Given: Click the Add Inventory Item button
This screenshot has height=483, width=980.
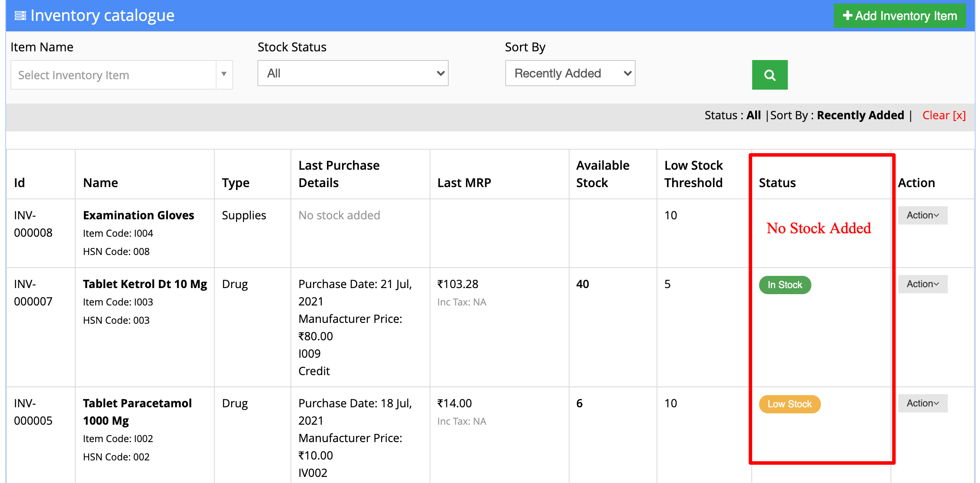Looking at the screenshot, I should point(900,16).
